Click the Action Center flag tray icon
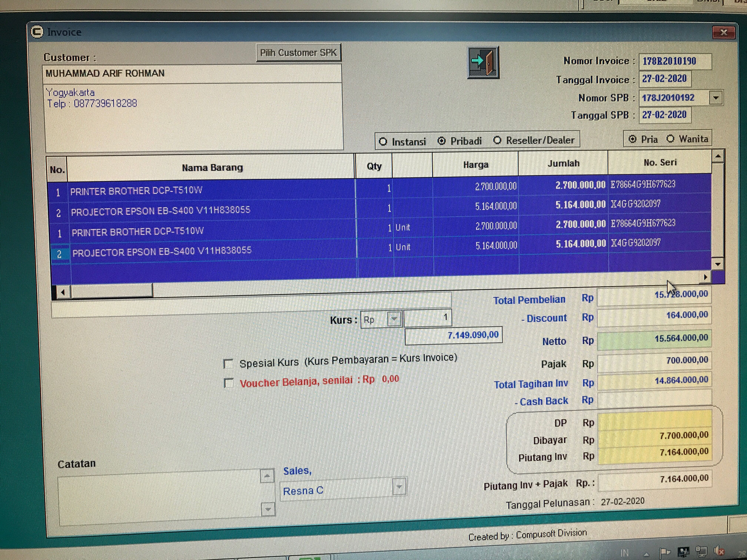 pos(665,553)
